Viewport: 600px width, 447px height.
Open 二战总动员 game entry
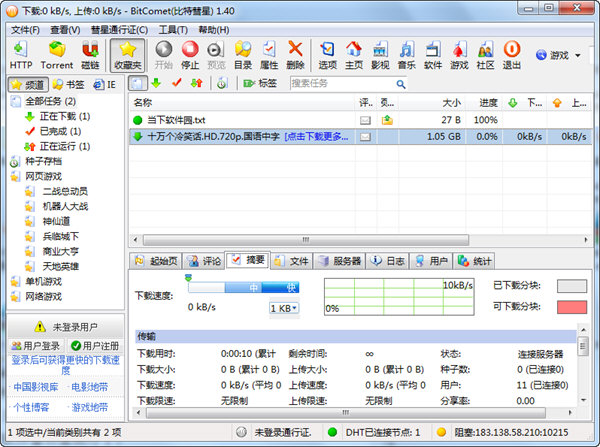coord(57,191)
